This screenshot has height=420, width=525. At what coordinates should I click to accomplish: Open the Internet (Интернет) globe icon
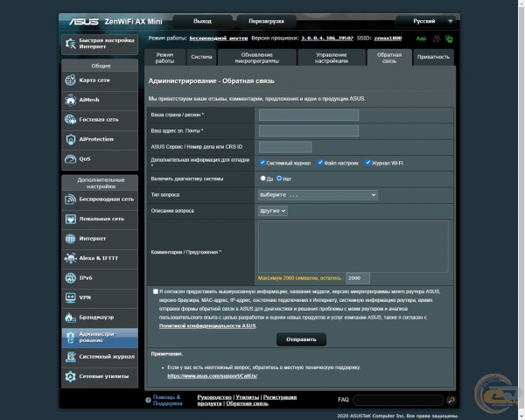pyautogui.click(x=70, y=239)
